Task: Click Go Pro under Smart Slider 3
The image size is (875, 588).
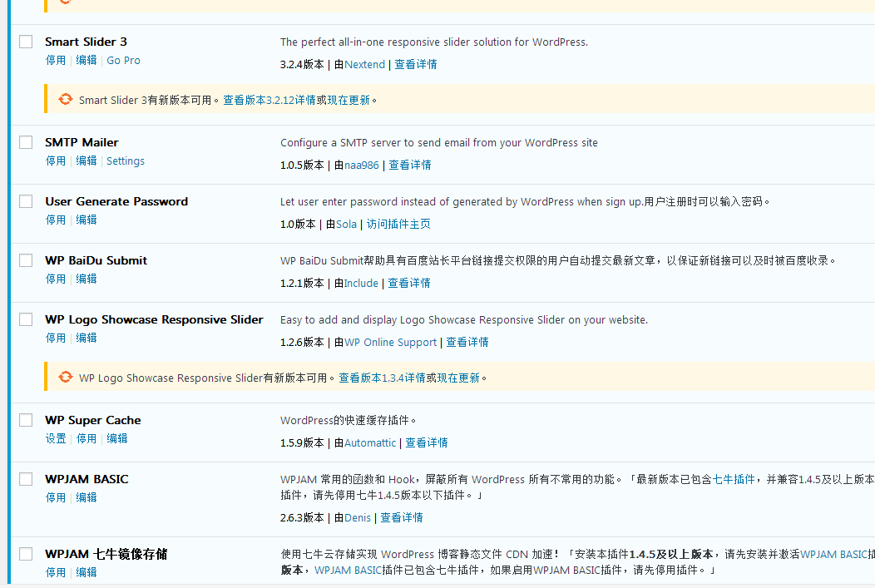Action: point(123,60)
